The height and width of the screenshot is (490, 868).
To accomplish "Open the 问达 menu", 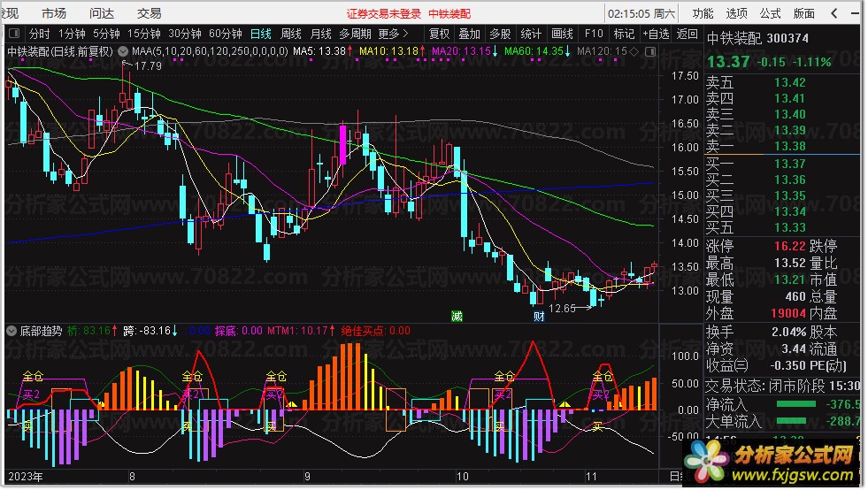I will pyautogui.click(x=101, y=13).
